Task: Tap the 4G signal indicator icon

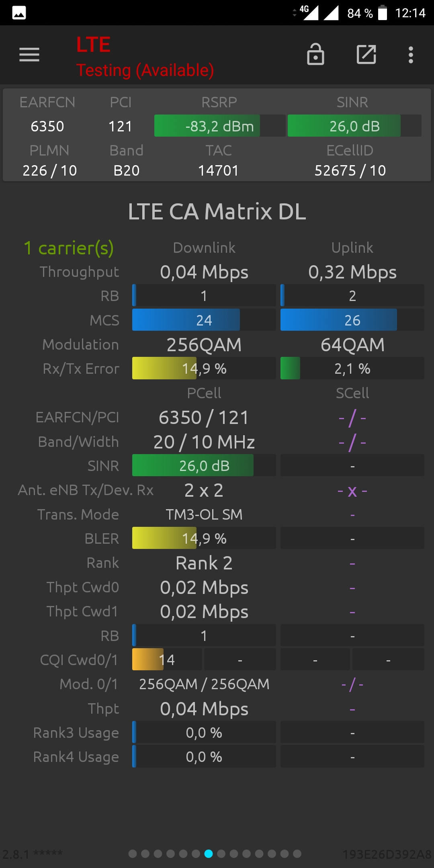Action: (309, 12)
